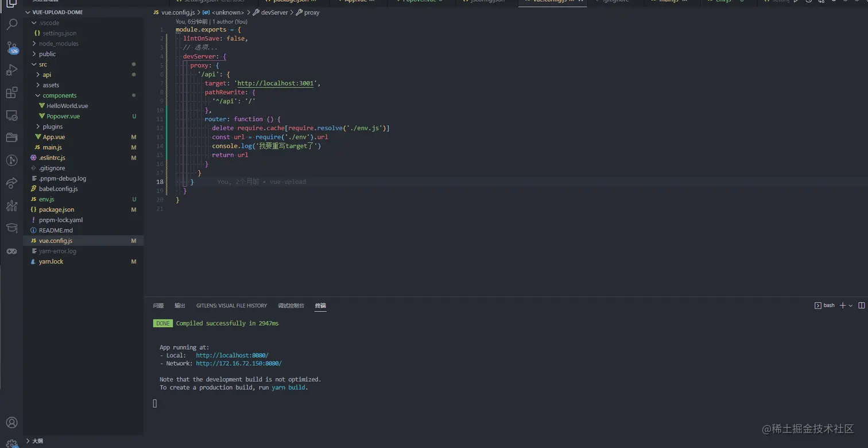Click 'yarn build' in the terminal output
868x448 pixels.
289,388
